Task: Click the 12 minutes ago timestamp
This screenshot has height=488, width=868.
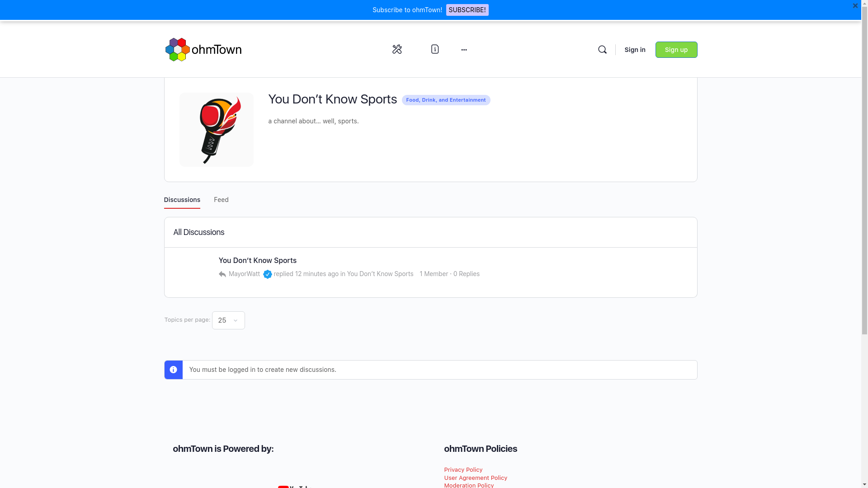Action: tap(316, 274)
